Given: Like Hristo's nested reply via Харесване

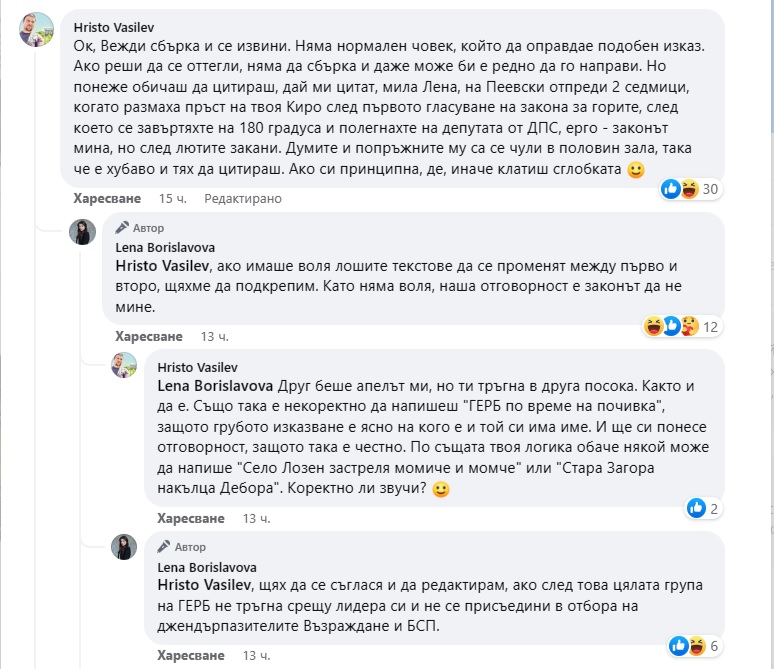Looking at the screenshot, I should (191, 518).
